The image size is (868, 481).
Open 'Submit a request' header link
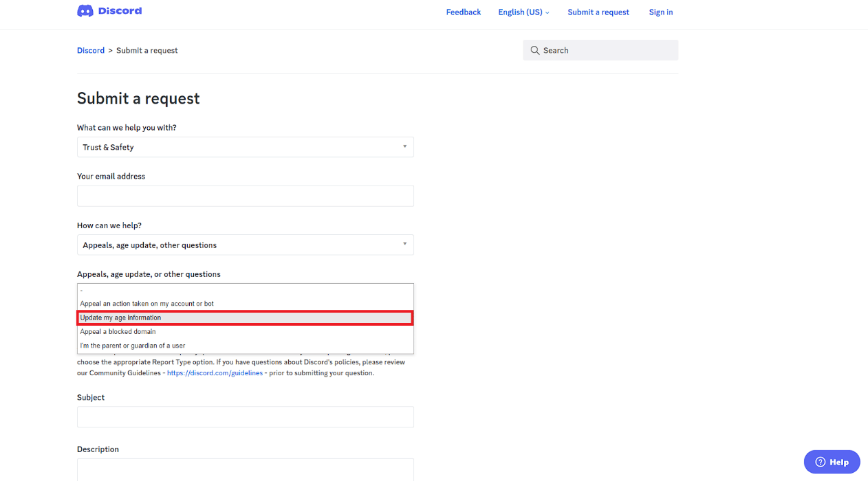click(598, 12)
